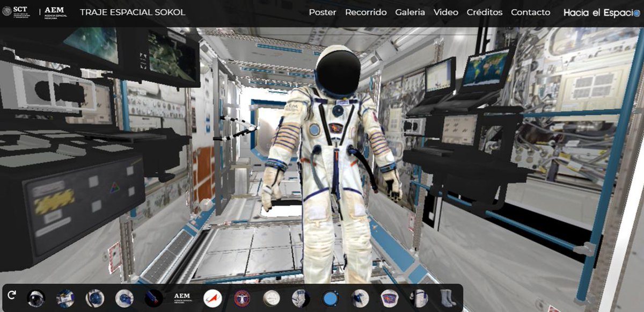Open the Créditos menu item

coord(485,12)
